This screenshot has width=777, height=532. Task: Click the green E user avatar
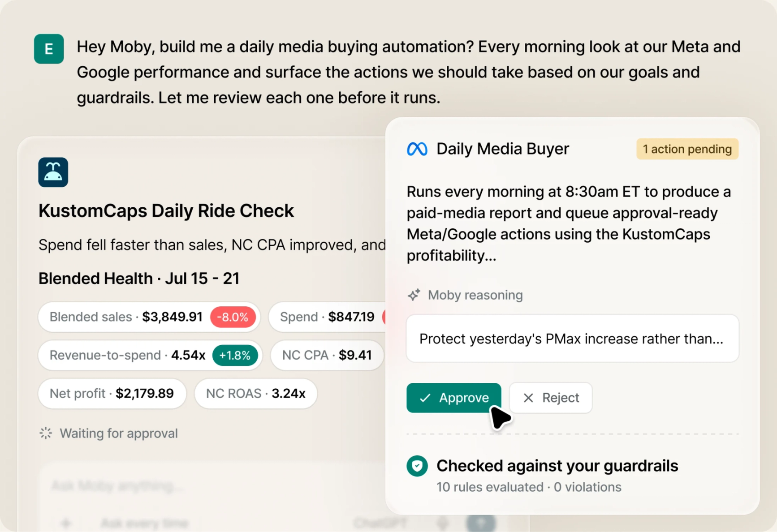49,49
